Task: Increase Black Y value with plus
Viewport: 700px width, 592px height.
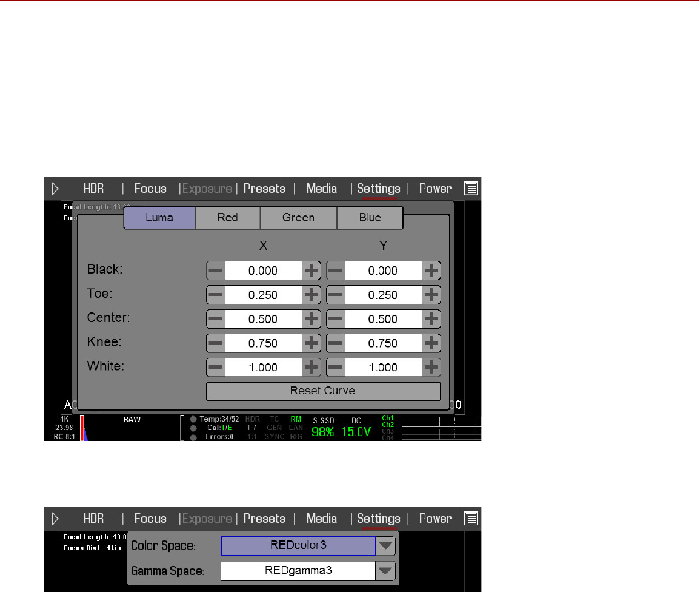Action: tap(432, 271)
